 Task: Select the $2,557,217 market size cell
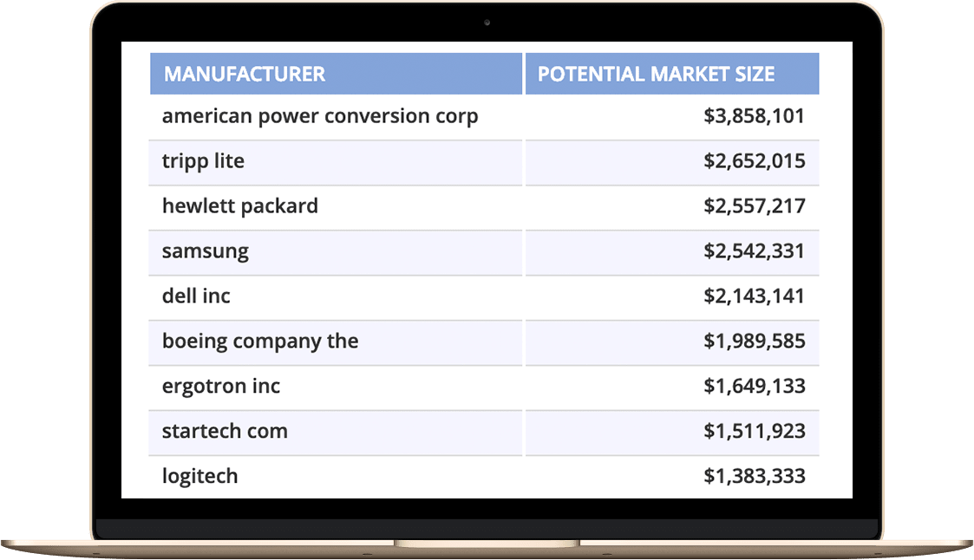672,207
